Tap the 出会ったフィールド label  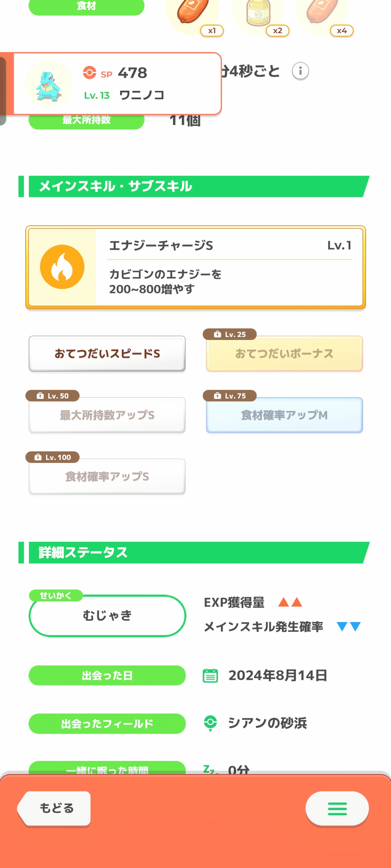click(x=107, y=724)
